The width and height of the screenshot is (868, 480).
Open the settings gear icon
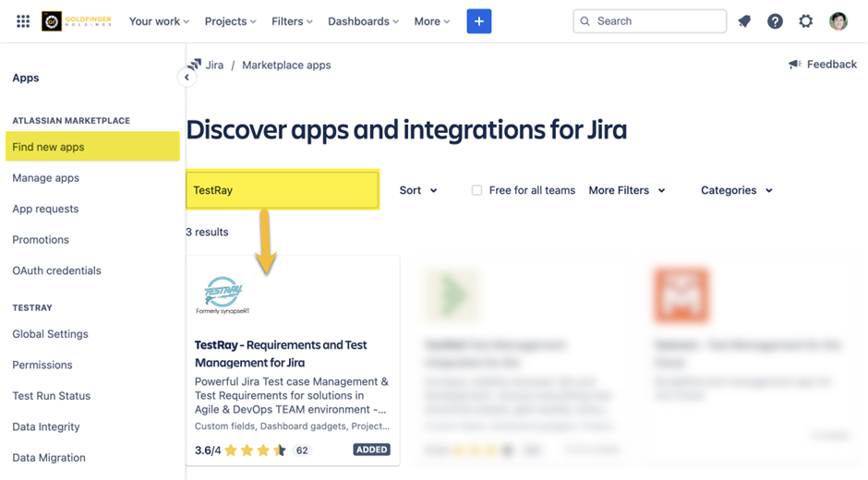click(806, 21)
